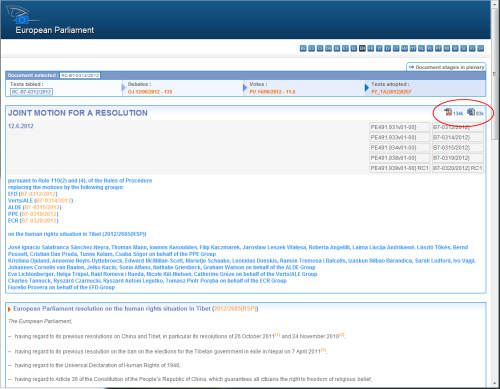
Task: Open votes link PV 14/06/2012 - 11.5
Action: 272,92
